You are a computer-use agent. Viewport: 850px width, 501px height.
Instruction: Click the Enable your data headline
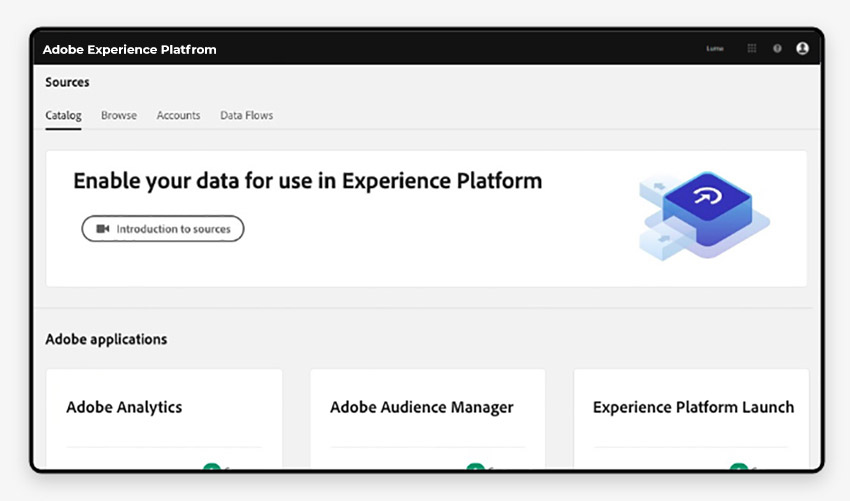coord(307,182)
